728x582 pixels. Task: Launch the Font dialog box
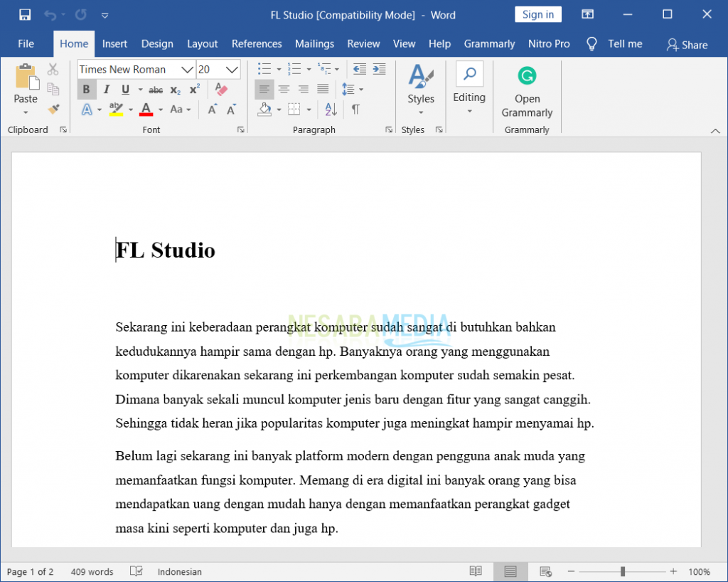[x=240, y=129]
